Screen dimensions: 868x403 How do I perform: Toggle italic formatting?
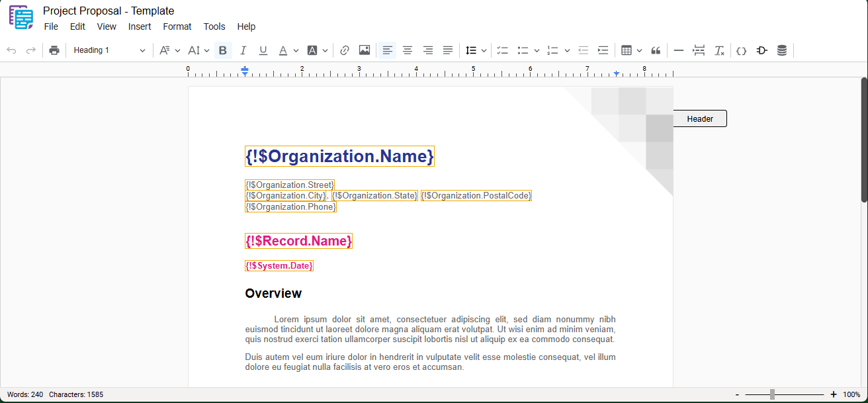click(243, 50)
